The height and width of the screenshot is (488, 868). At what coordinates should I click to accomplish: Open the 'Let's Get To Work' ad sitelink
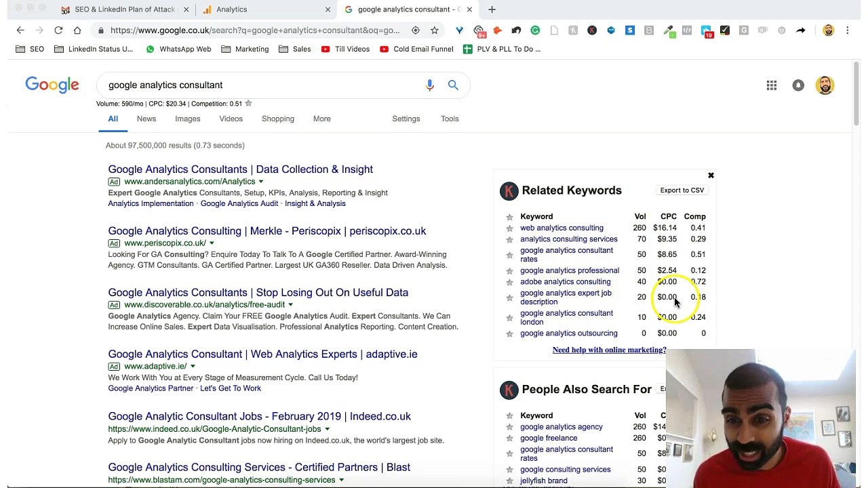[231, 388]
